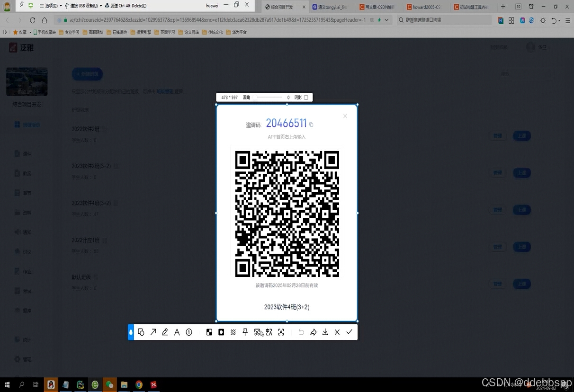This screenshot has height=392, width=574.
Task: Click the class name 2023软件4班(3+2) in dialog
Action: tap(287, 307)
